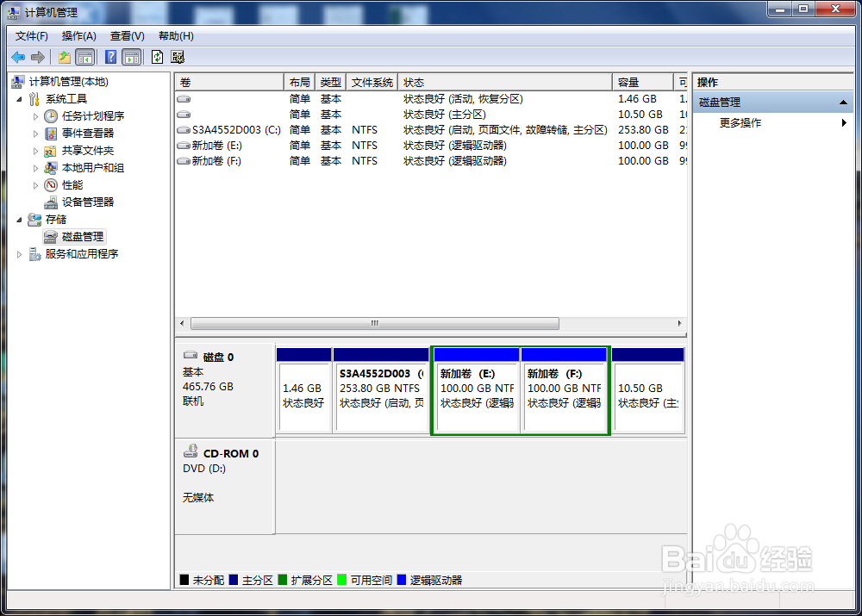Image resolution: width=862 pixels, height=616 pixels.
Task: Click the Computer Management (Local) root icon
Action: point(18,82)
